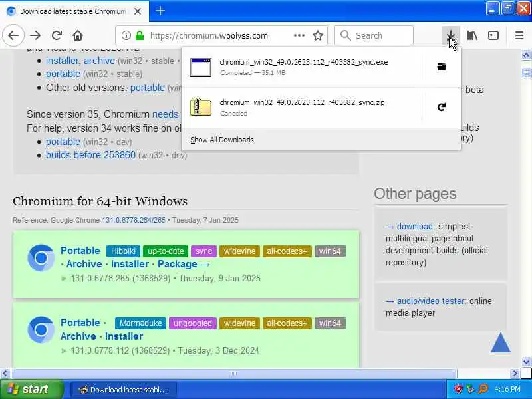This screenshot has height=399, width=532.
Task: Click Portable link in Hibbiki card
Action: (x=80, y=251)
